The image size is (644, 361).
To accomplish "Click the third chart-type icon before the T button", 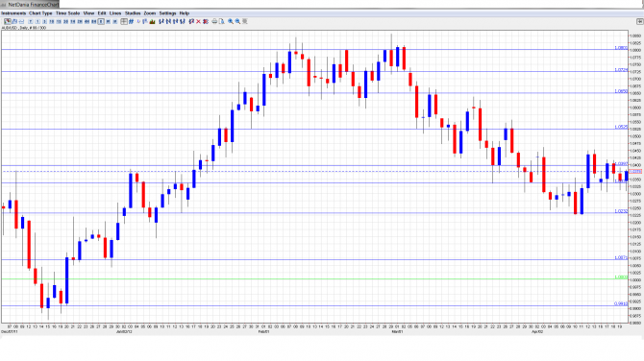I will (x=21, y=21).
